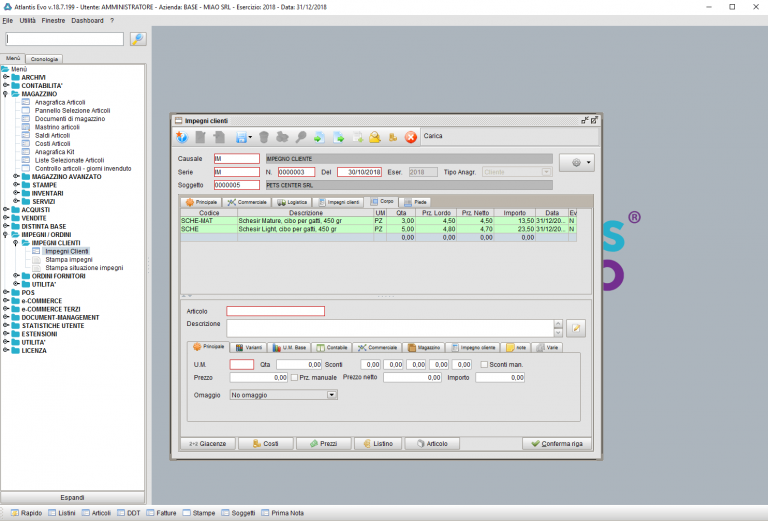Click the Descrizione scrollbar down arrow

(558, 333)
